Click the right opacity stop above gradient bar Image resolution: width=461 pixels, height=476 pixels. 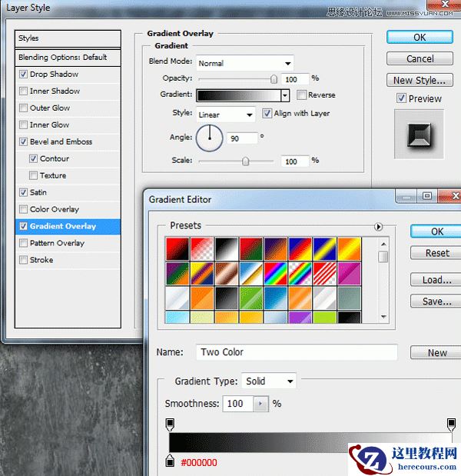(451, 424)
